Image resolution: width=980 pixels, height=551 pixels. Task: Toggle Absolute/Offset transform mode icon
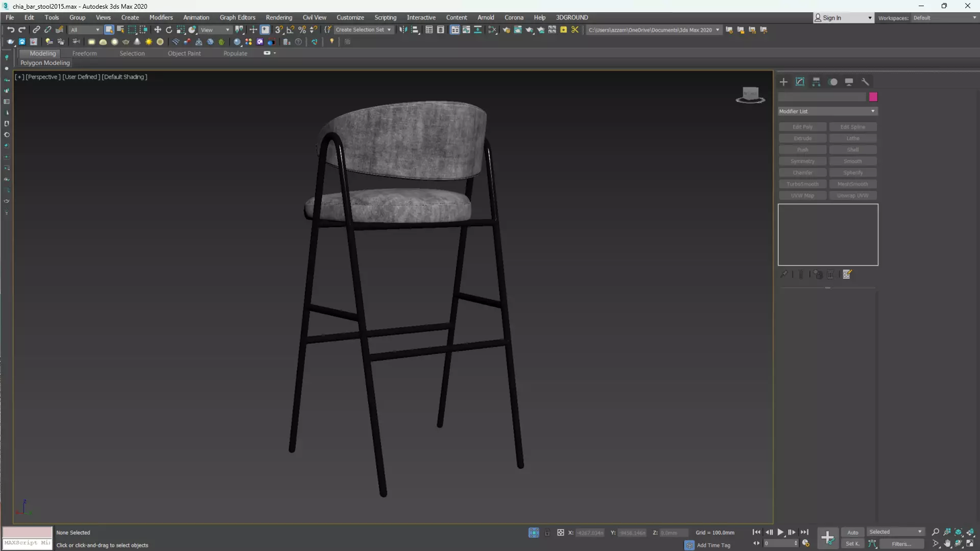560,533
